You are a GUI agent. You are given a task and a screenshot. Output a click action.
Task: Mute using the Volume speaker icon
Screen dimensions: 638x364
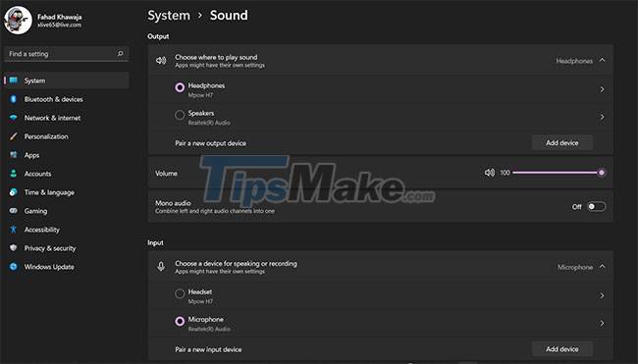click(490, 173)
